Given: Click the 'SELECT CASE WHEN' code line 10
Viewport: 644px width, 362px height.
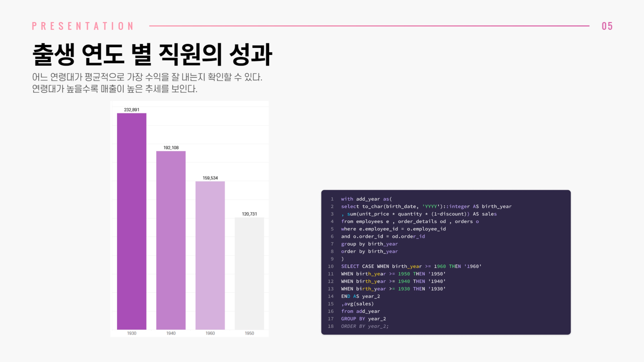Looking at the screenshot, I should click(x=411, y=266).
